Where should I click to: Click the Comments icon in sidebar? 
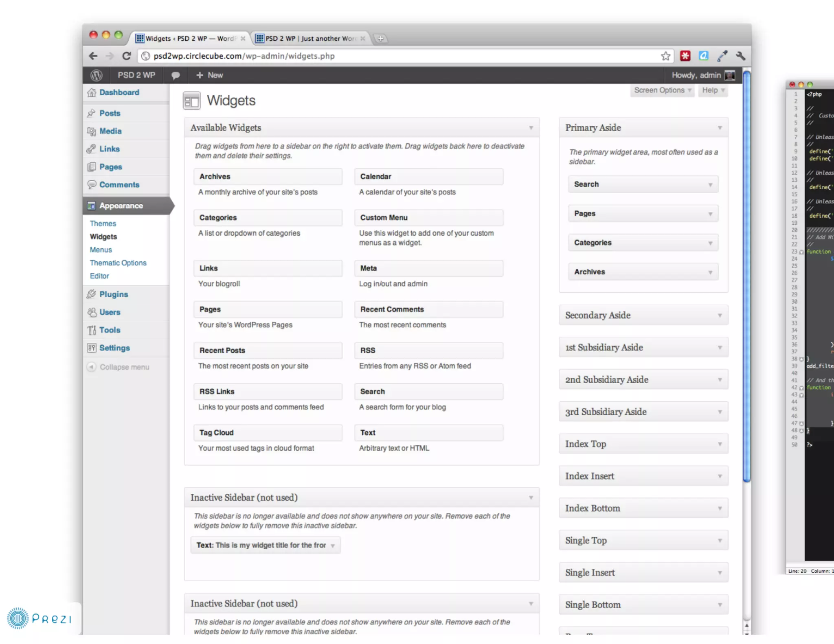(x=92, y=184)
